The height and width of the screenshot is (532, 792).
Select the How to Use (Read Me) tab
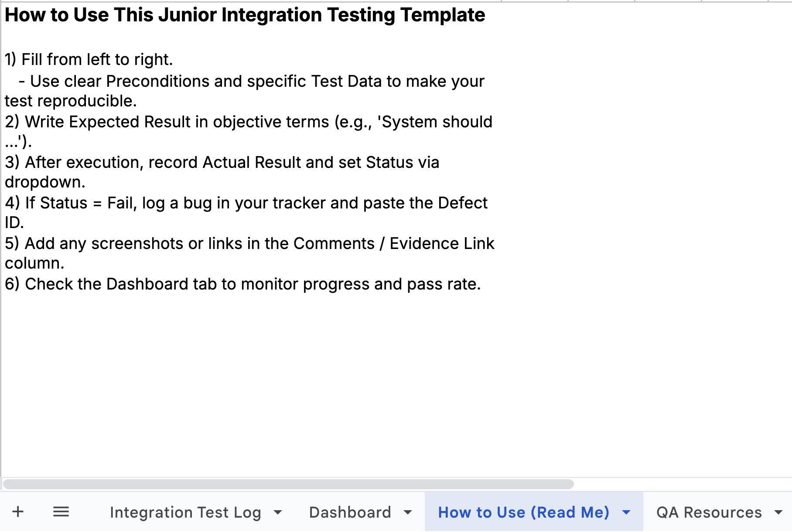(523, 512)
